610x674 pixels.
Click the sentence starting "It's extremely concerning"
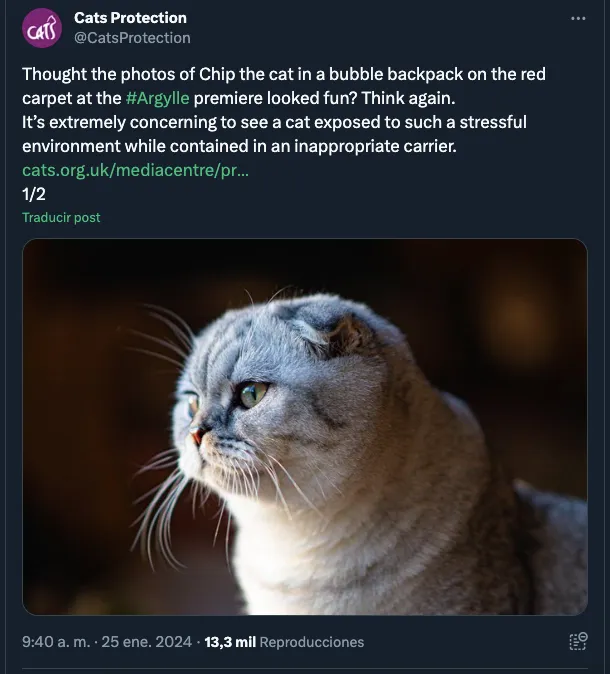click(274, 122)
